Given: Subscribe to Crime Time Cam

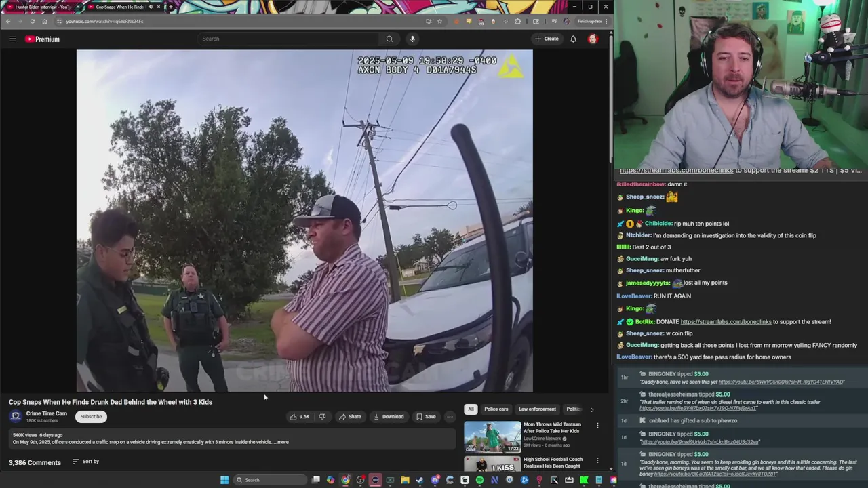Looking at the screenshot, I should 91,416.
